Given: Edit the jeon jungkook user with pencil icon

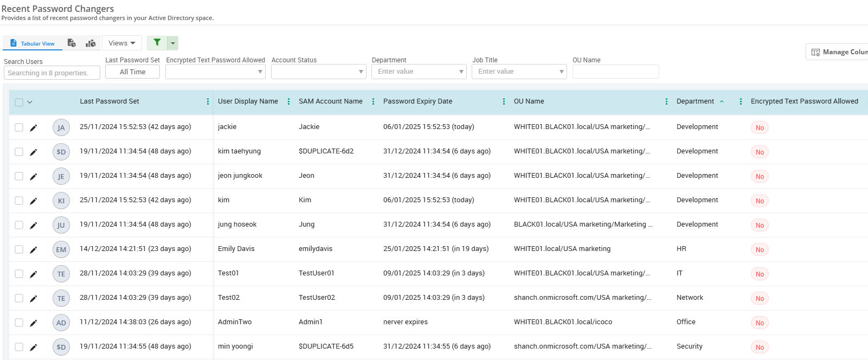Looking at the screenshot, I should coord(33,177).
